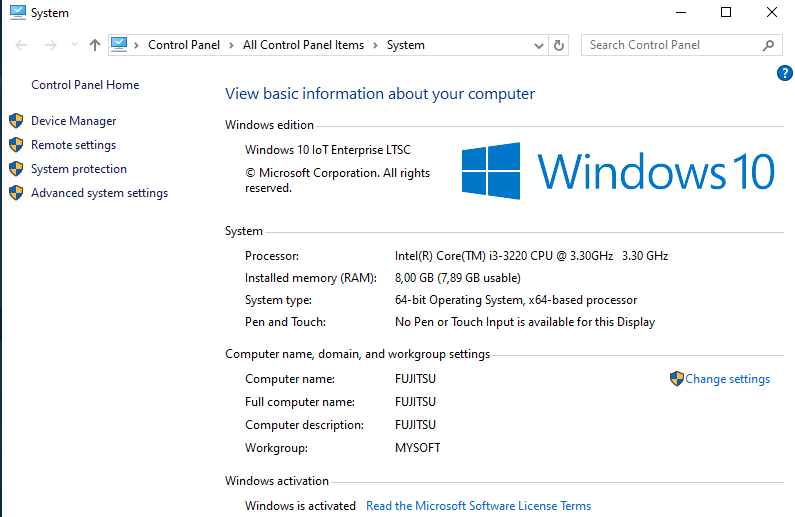Open the address bar history dropdown
Screen dimensions: 795x517
click(539, 45)
